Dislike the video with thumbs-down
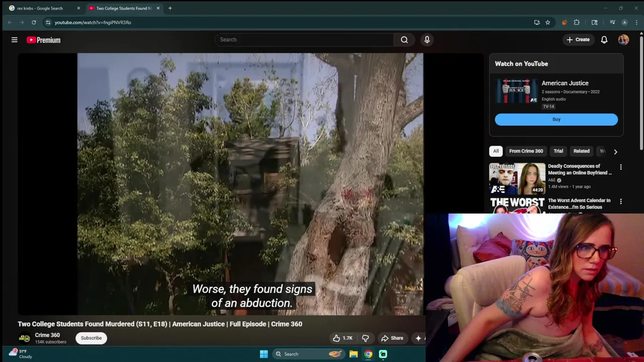Image resolution: width=644 pixels, height=362 pixels. (x=365, y=338)
